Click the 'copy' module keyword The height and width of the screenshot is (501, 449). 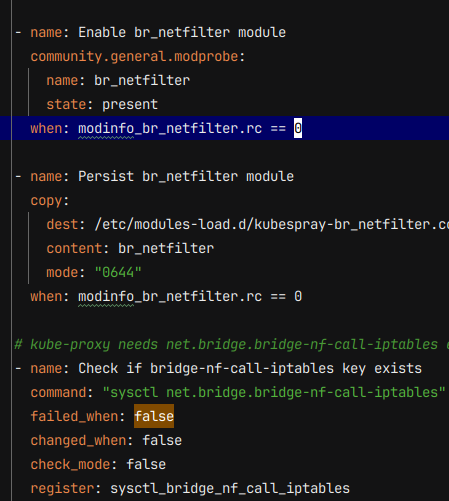pos(46,201)
